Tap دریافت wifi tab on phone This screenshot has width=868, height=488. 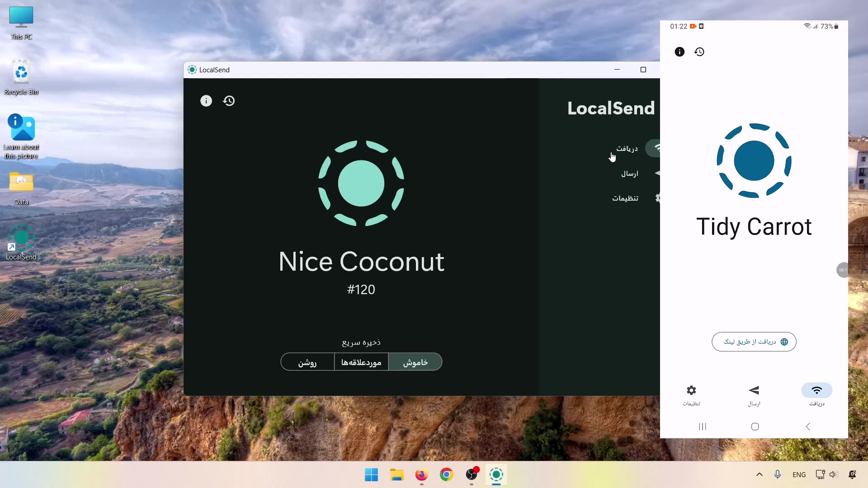coord(816,395)
